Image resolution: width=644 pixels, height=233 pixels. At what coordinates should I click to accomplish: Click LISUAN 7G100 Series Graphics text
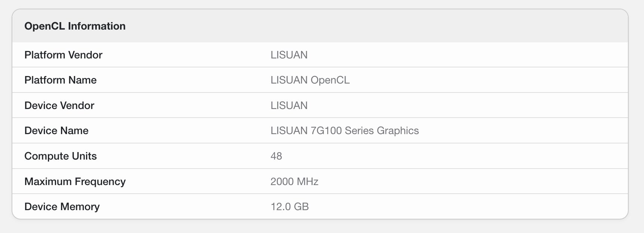345,130
